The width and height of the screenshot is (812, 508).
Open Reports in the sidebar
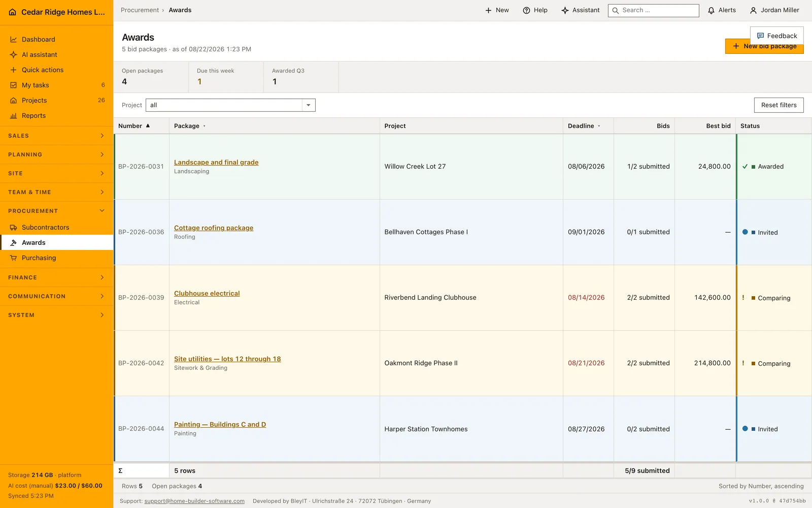(56, 115)
